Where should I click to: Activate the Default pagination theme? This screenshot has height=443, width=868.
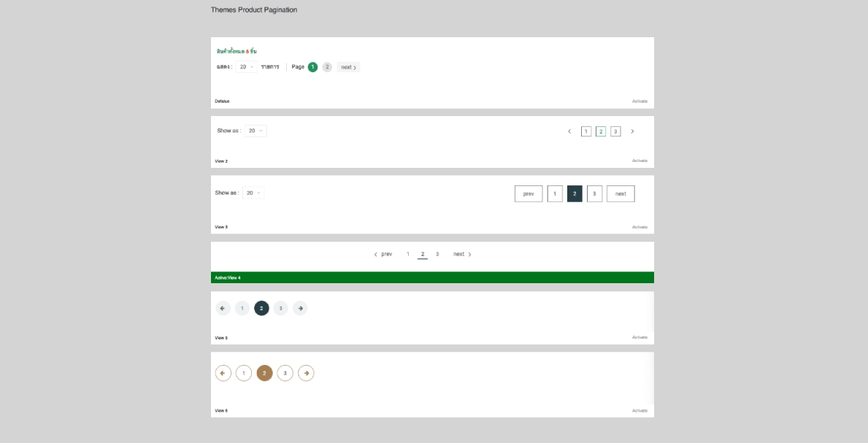tap(640, 101)
